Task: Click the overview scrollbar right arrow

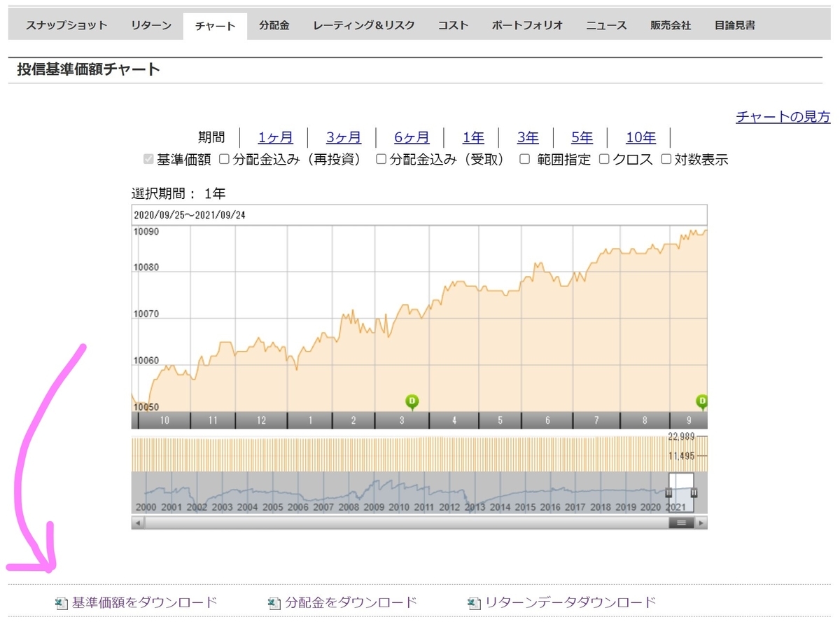Action: coord(701,523)
